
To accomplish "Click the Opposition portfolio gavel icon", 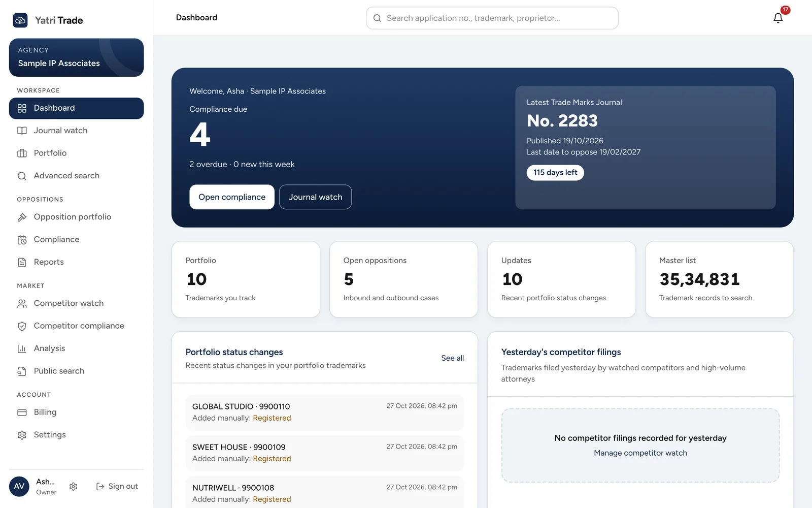I will 22,217.
